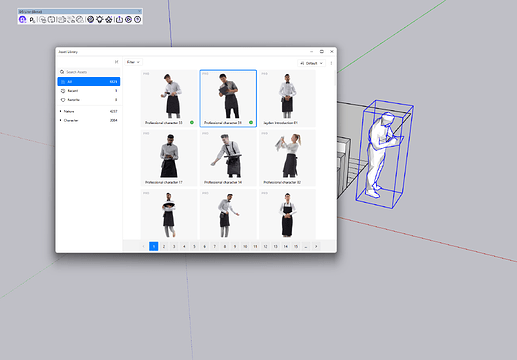The height and width of the screenshot is (360, 517).
Task: Go to page 1 of assets
Action: 154,246
